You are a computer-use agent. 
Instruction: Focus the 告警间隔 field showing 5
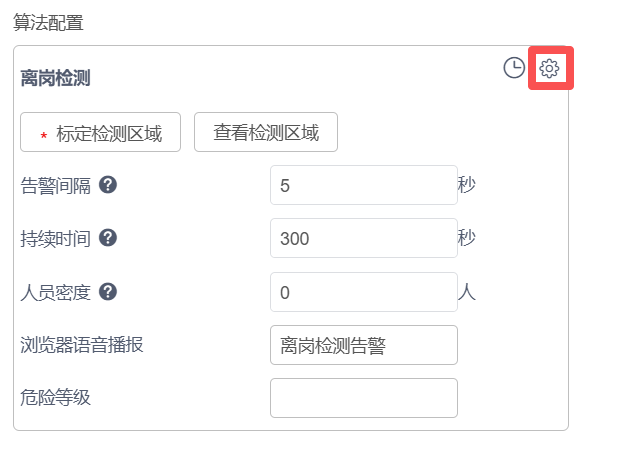point(363,186)
